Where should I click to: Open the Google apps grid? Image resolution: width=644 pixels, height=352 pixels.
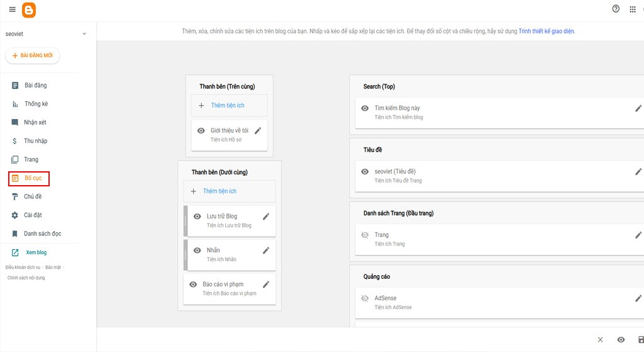pyautogui.click(x=633, y=9)
